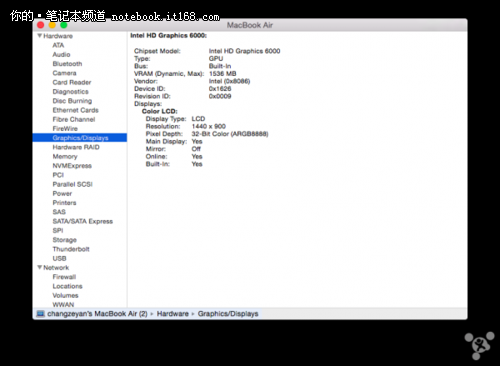Click changzeyan's MacBook Air path item
The width and height of the screenshot is (500, 366).
[x=97, y=314]
